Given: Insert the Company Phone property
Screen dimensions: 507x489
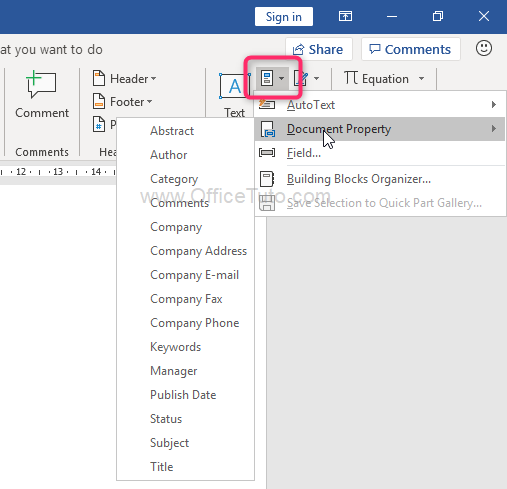Looking at the screenshot, I should coord(185,323).
